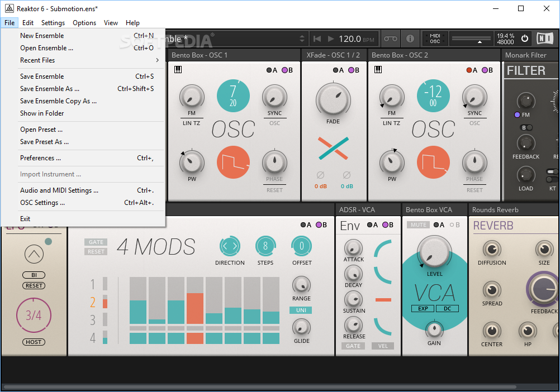Click the Filter FEEDBACK knob
This screenshot has width=560, height=392.
(x=526, y=144)
